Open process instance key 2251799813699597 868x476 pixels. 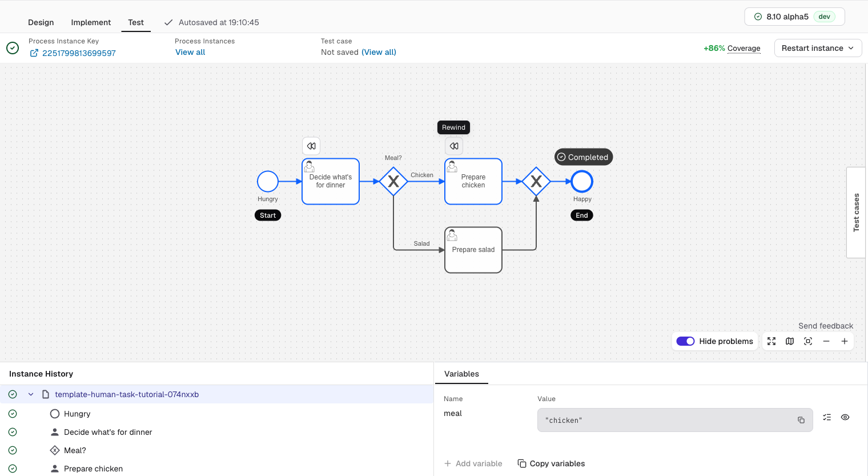[79, 53]
